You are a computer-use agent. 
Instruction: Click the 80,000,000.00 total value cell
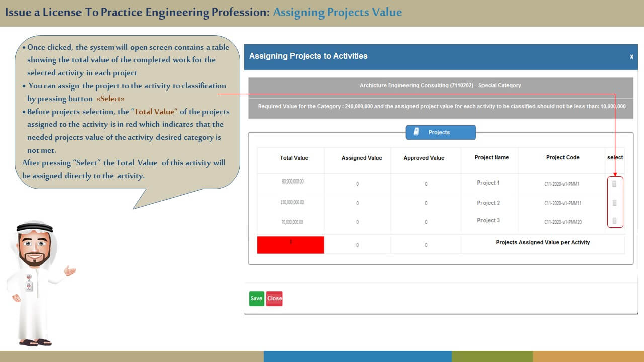point(292,182)
